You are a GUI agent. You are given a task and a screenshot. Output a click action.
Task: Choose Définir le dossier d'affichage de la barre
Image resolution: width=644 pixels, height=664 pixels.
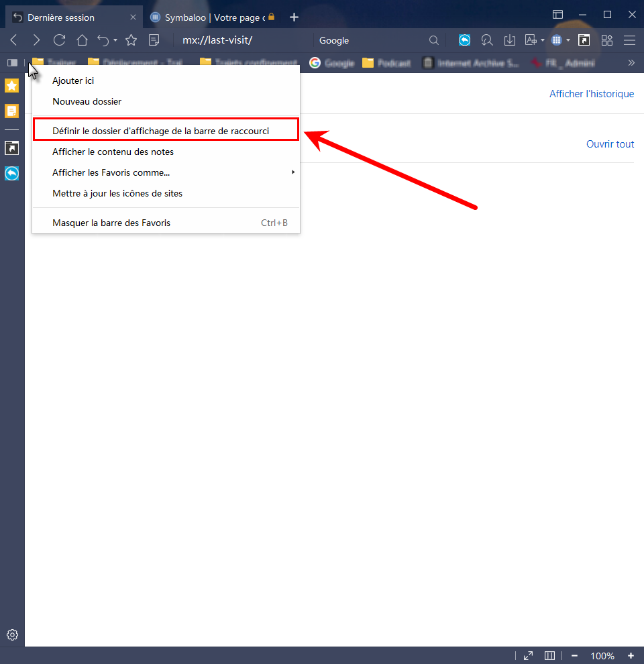click(166, 131)
